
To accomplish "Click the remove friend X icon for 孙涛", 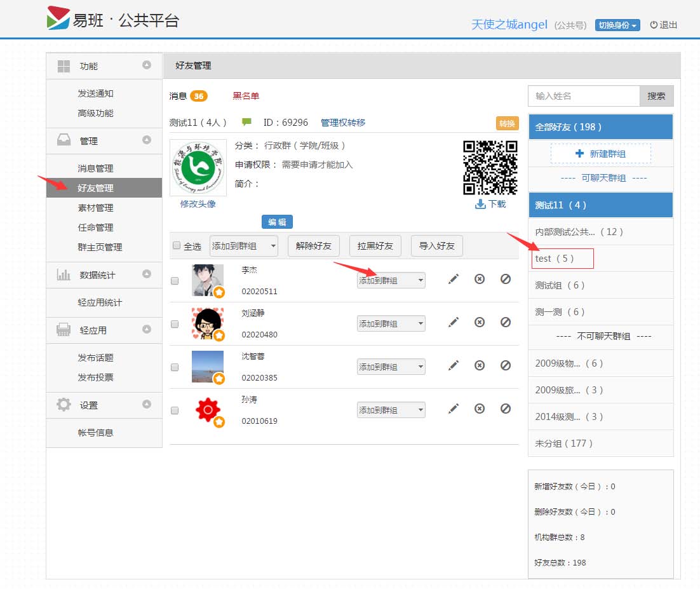I will pos(480,409).
